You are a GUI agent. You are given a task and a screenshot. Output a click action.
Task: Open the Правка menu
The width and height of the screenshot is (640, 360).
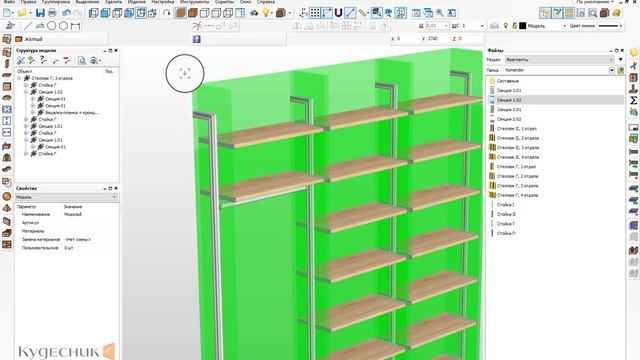pos(28,2)
